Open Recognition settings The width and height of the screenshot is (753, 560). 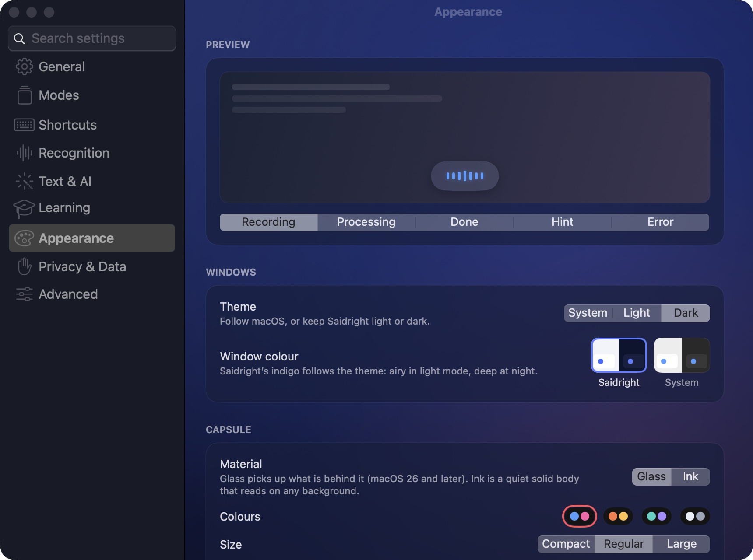(x=92, y=153)
